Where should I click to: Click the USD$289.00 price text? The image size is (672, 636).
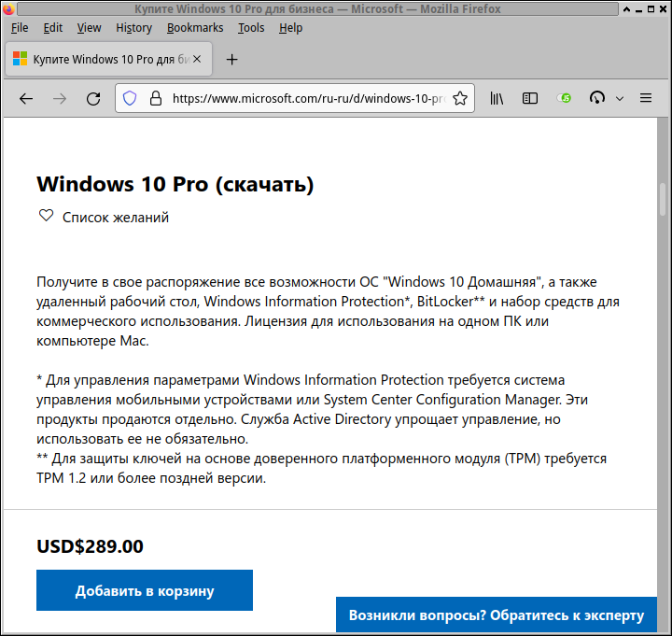[x=90, y=546]
